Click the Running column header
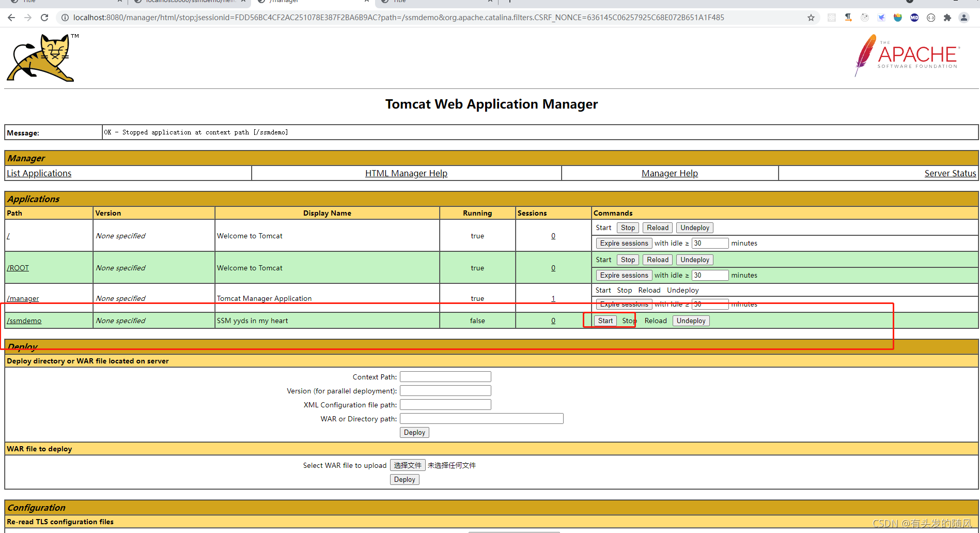Viewport: 980px width, 533px height. 477,213
